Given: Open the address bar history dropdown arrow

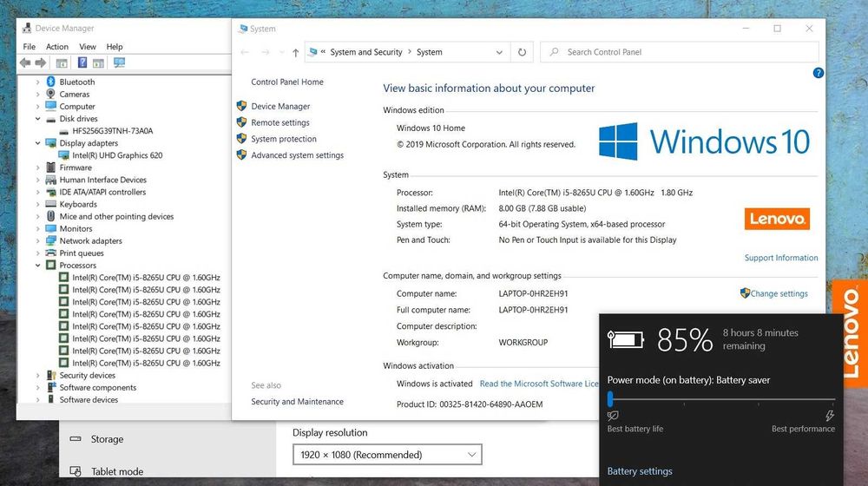Looking at the screenshot, I should (499, 52).
